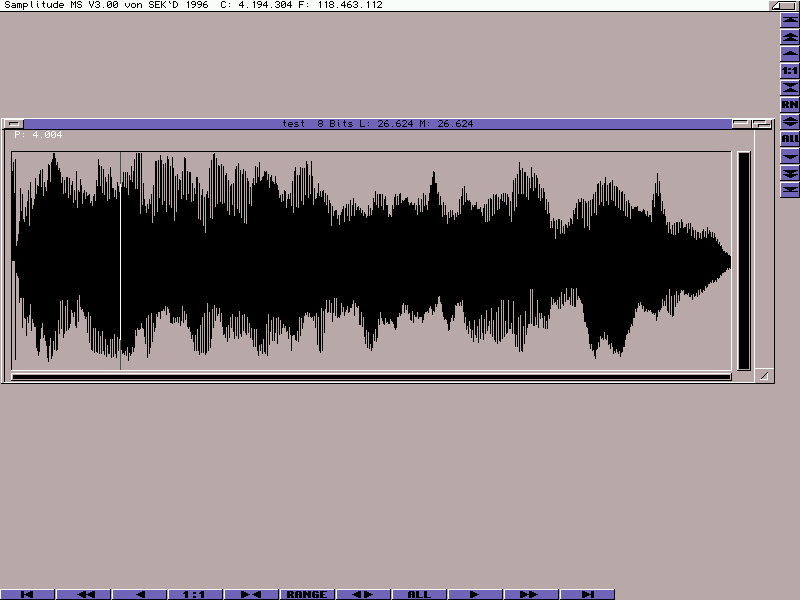800x600 pixels.
Task: Click the single left-arrow scroll button
Action: tap(139, 594)
